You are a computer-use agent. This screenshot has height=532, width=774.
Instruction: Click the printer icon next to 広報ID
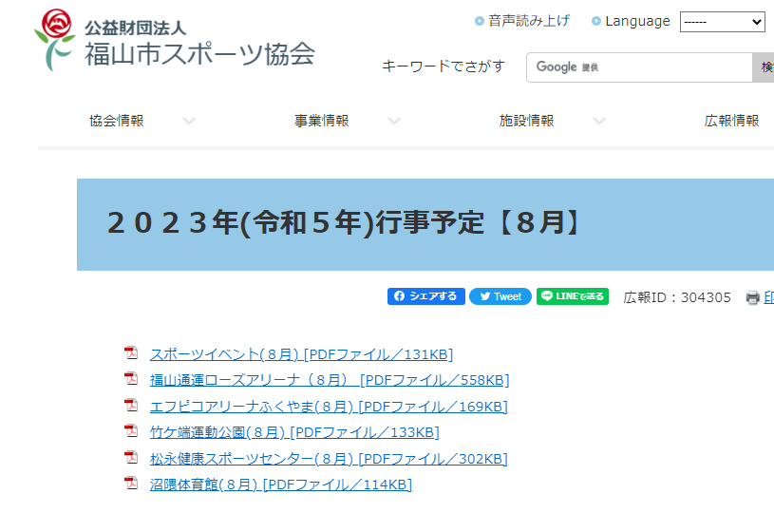(x=753, y=298)
